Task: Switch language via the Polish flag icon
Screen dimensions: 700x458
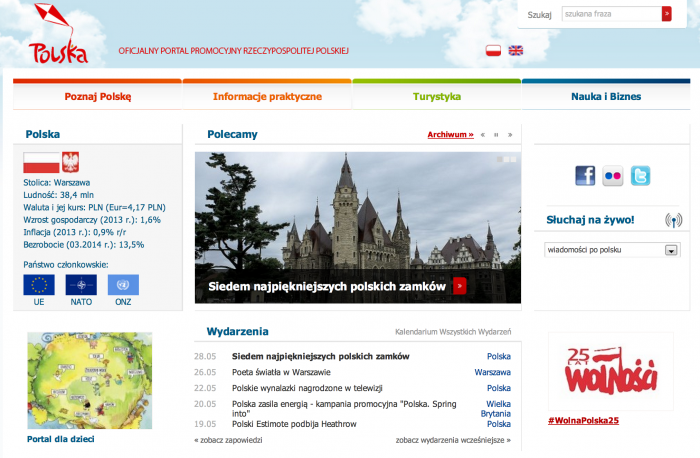Action: click(x=493, y=50)
